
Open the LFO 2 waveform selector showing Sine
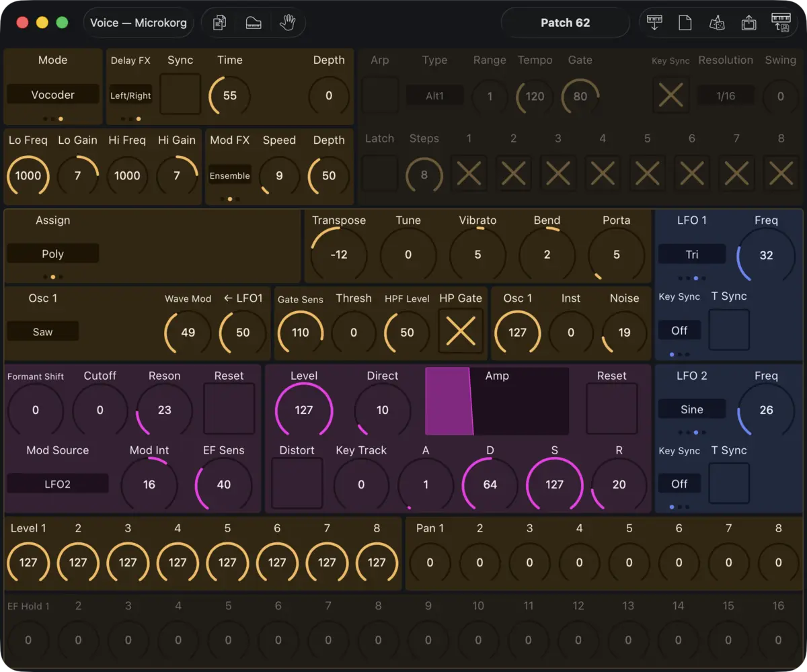click(x=692, y=409)
